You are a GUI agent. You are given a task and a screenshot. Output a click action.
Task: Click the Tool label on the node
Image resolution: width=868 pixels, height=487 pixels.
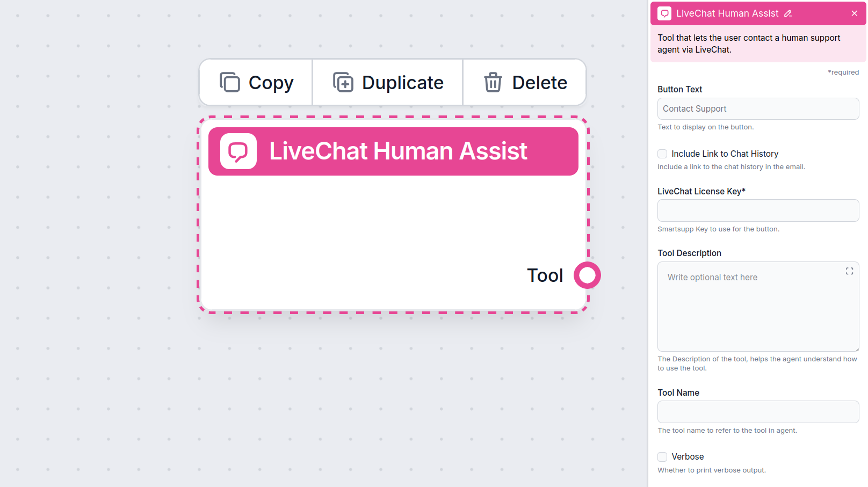coord(545,275)
